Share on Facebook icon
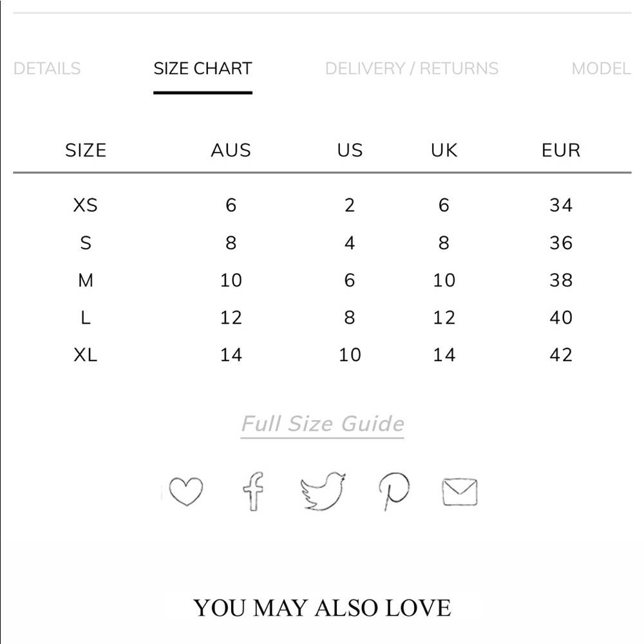 click(x=253, y=491)
